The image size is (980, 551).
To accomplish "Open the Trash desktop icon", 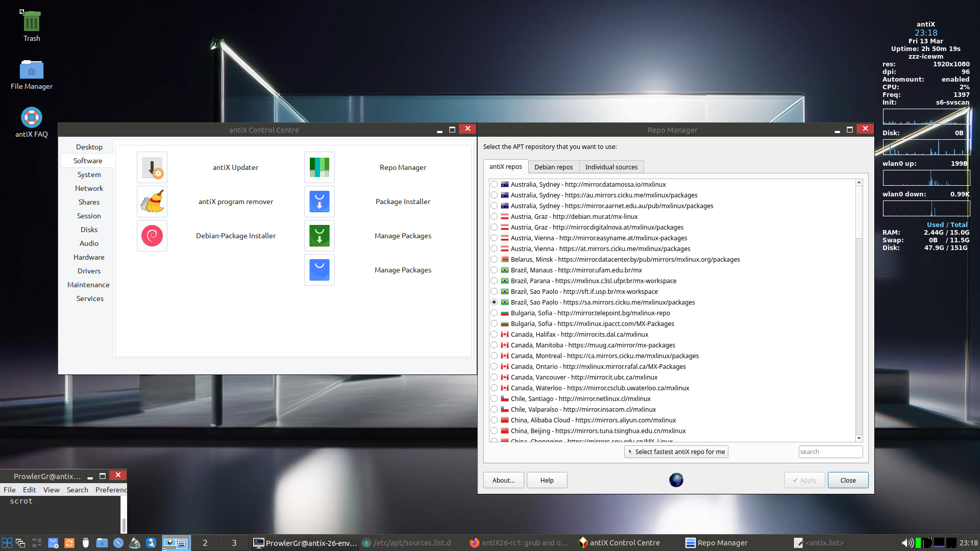I will pyautogui.click(x=32, y=22).
